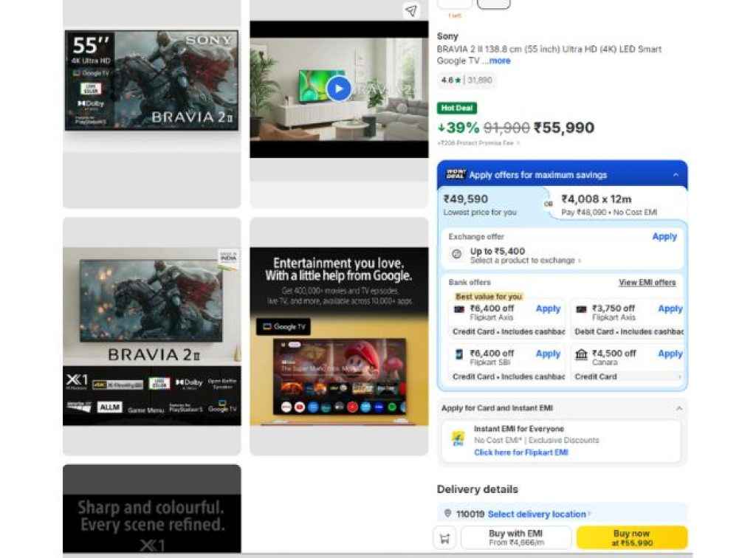Click the play button on the BRAVIA video
Viewport: 756px width, 558px height.
click(x=338, y=89)
